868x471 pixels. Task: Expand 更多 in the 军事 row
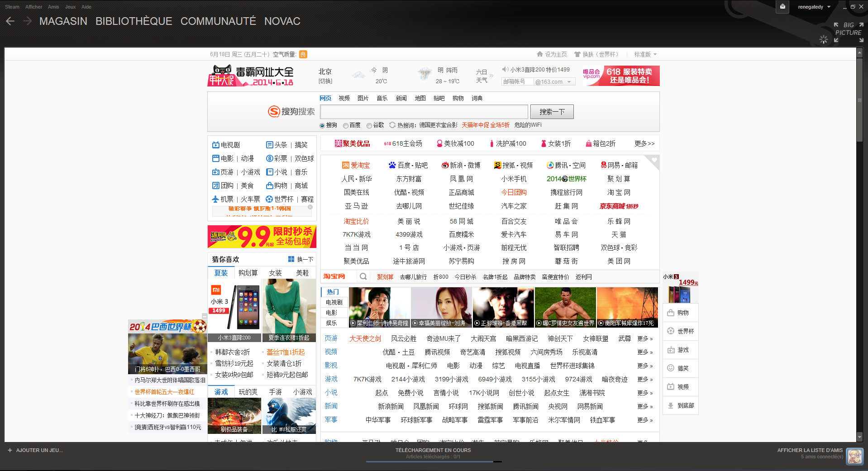pyautogui.click(x=645, y=420)
